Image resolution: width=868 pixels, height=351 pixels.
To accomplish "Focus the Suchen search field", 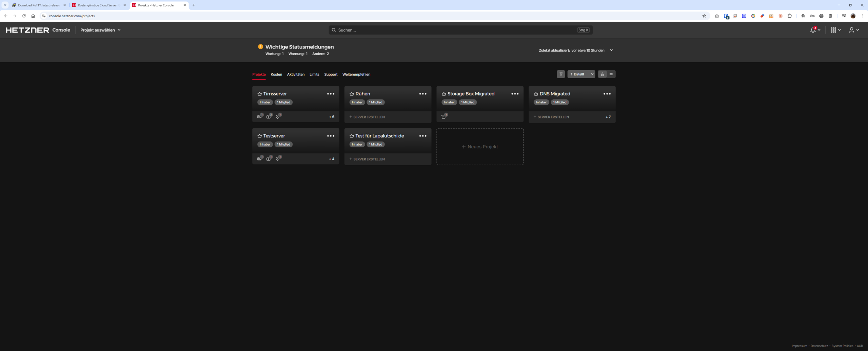I will 460,30.
